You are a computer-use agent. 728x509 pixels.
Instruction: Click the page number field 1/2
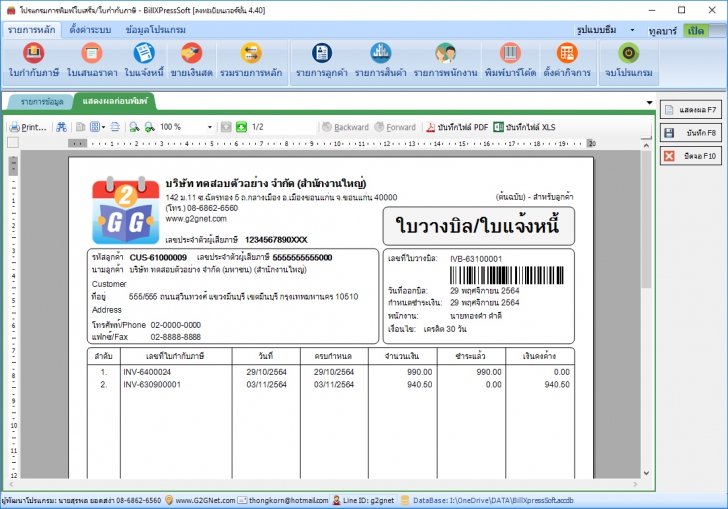tap(283, 127)
